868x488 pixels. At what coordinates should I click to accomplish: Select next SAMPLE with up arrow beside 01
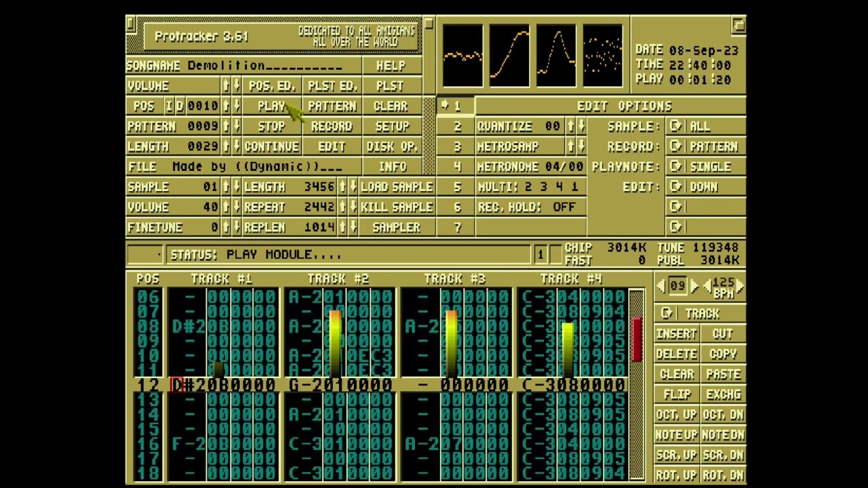[225, 187]
